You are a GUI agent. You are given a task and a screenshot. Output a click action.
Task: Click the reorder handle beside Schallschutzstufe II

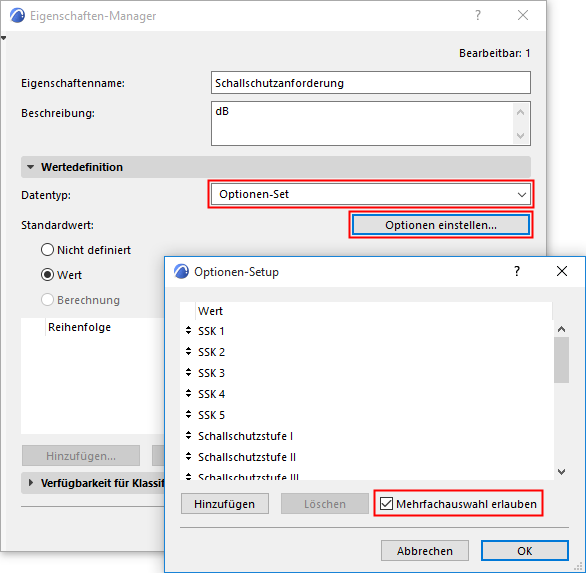188,456
